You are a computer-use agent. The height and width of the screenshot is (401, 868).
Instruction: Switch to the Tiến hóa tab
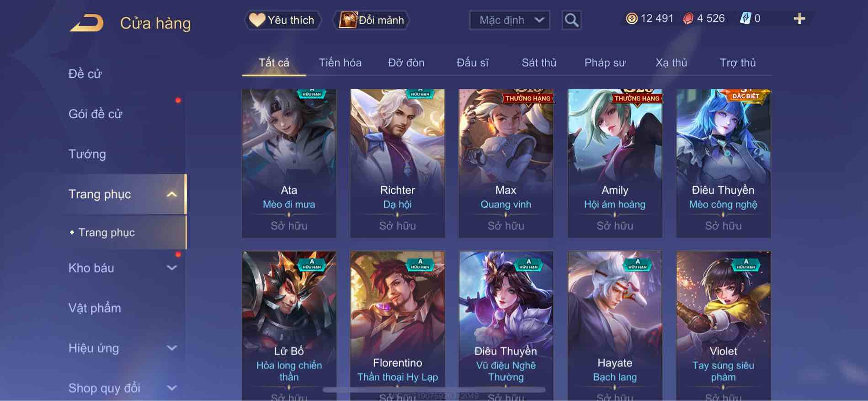point(340,63)
